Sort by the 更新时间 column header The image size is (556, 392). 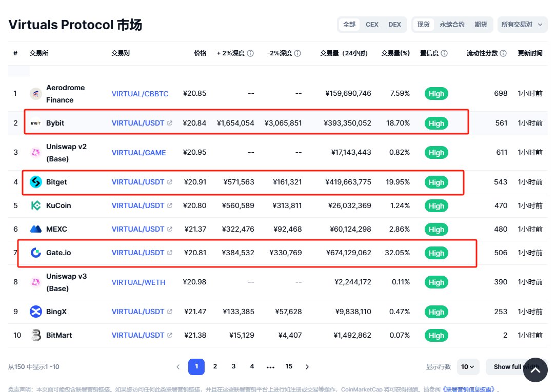point(530,53)
